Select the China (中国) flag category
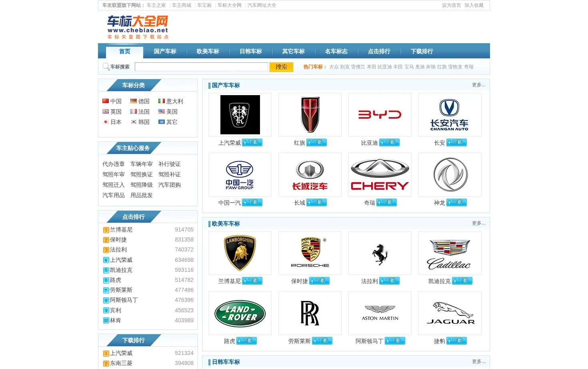 pos(112,101)
